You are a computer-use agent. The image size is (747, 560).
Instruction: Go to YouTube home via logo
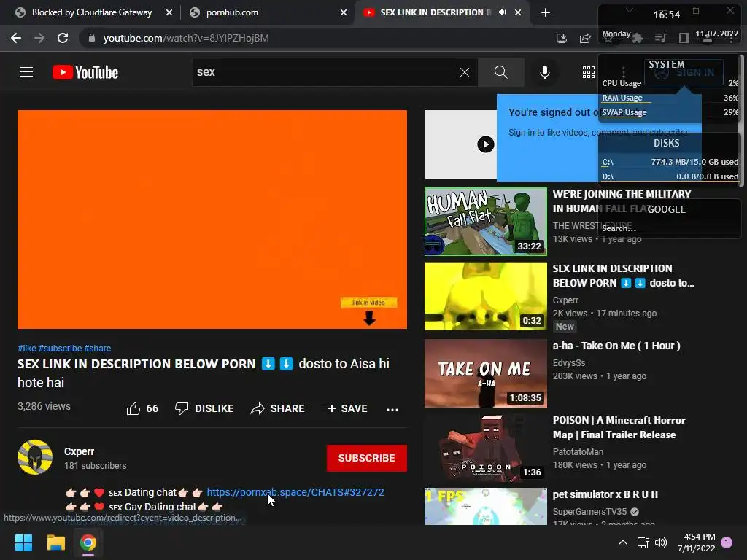pos(85,72)
